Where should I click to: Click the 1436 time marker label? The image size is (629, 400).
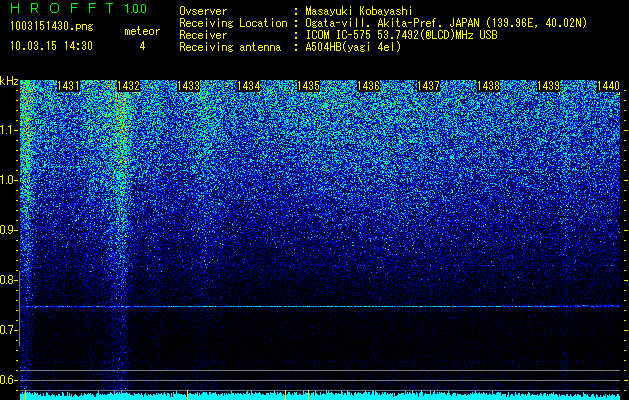click(369, 86)
